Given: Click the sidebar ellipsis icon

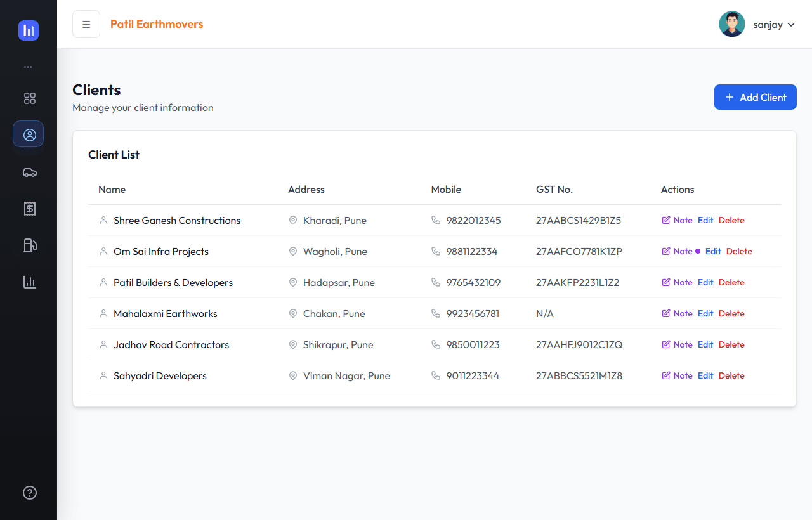Looking at the screenshot, I should coord(28,67).
